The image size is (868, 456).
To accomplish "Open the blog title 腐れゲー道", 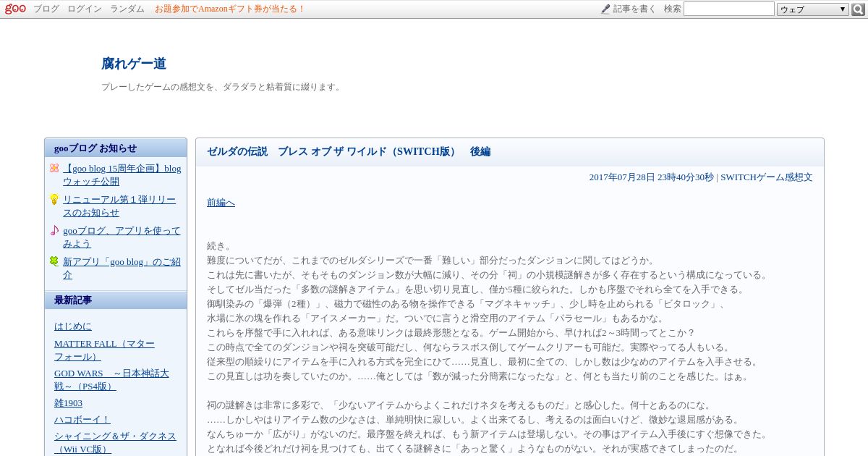I will (134, 64).
